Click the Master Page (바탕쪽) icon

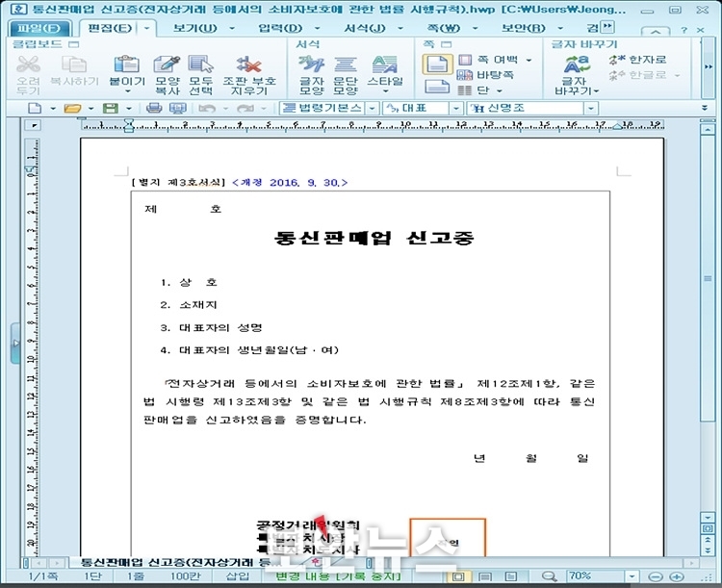click(x=465, y=75)
